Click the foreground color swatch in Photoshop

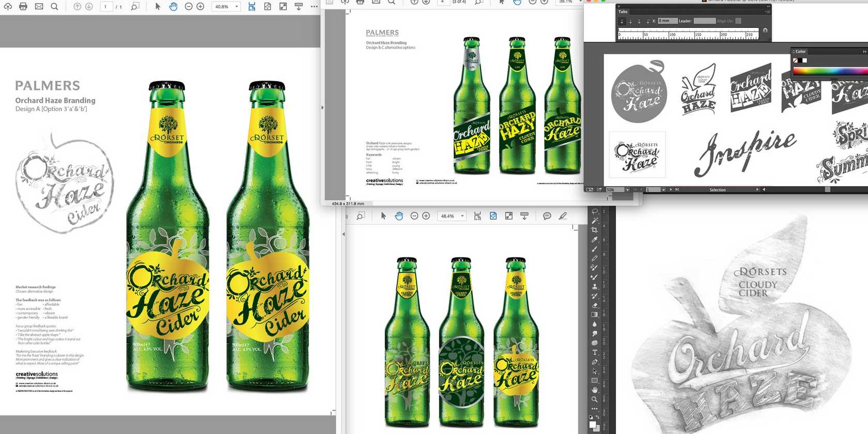593,424
